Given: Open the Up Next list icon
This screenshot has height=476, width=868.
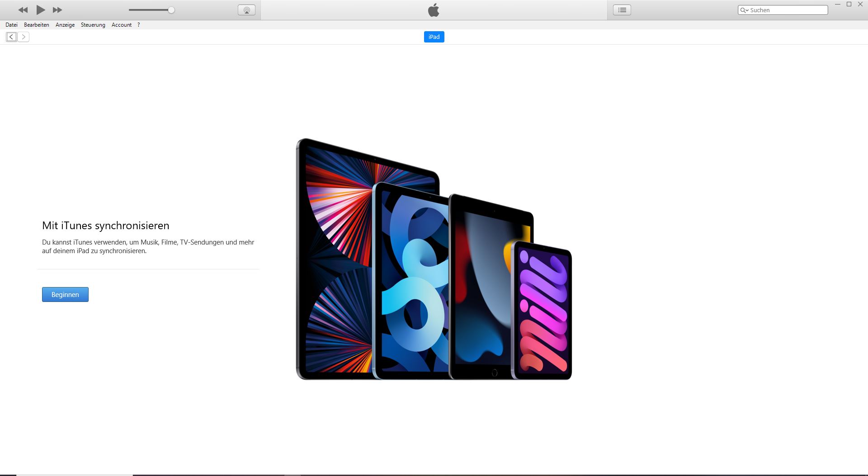Looking at the screenshot, I should click(x=622, y=10).
